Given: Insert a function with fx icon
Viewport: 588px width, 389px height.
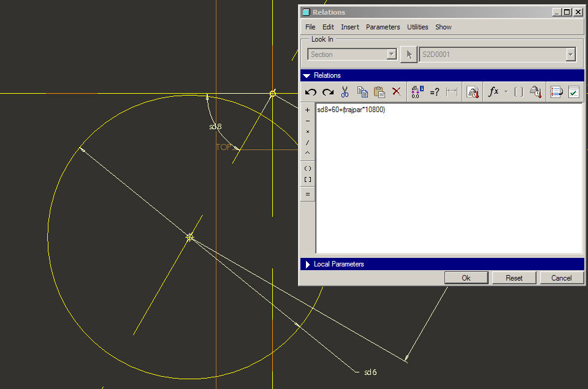Looking at the screenshot, I should 494,92.
